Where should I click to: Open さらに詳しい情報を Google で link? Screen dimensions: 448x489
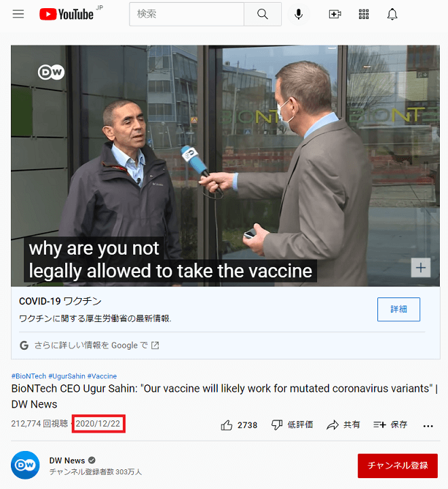(89, 345)
